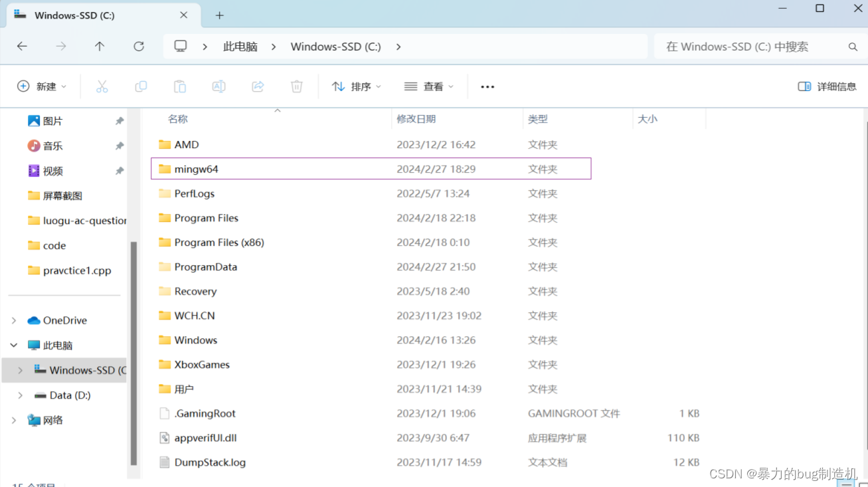The width and height of the screenshot is (868, 487).
Task: Select pravctice1.cpp folder in sidebar
Action: click(x=70, y=270)
